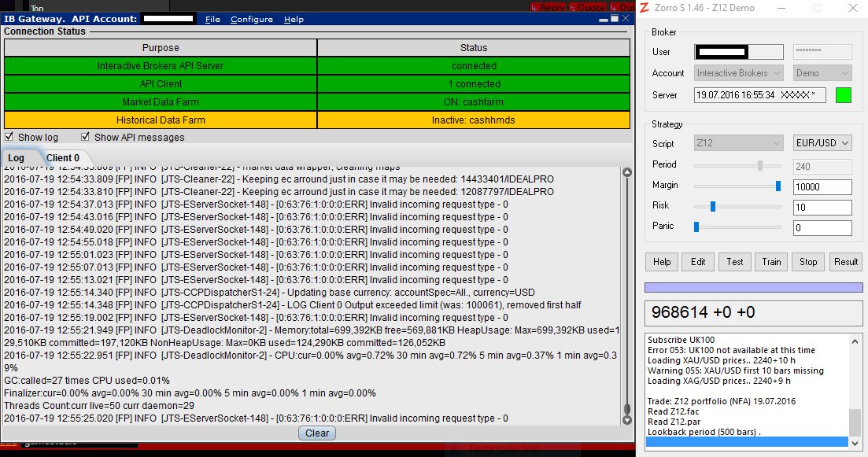Click the Stop button in Zorro
The height and width of the screenshot is (457, 868).
[808, 262]
